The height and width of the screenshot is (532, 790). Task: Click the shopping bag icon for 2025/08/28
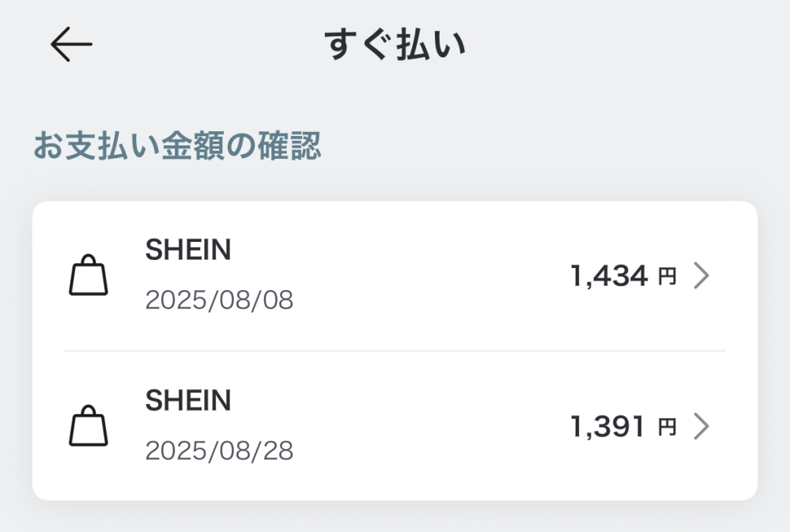coord(88,426)
